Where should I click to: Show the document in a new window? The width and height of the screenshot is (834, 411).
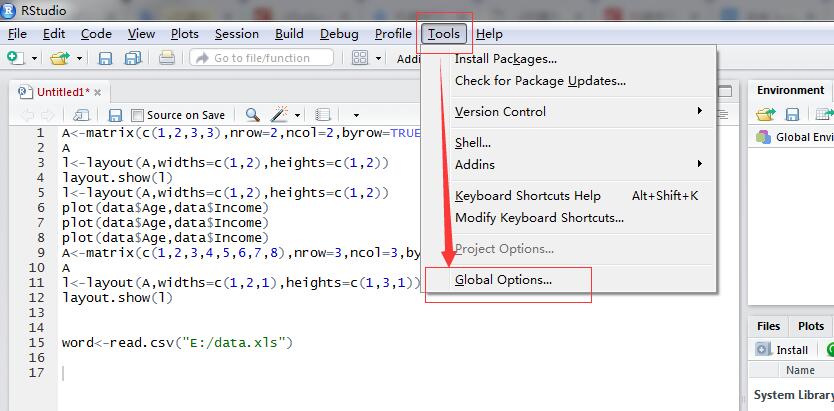(x=81, y=114)
